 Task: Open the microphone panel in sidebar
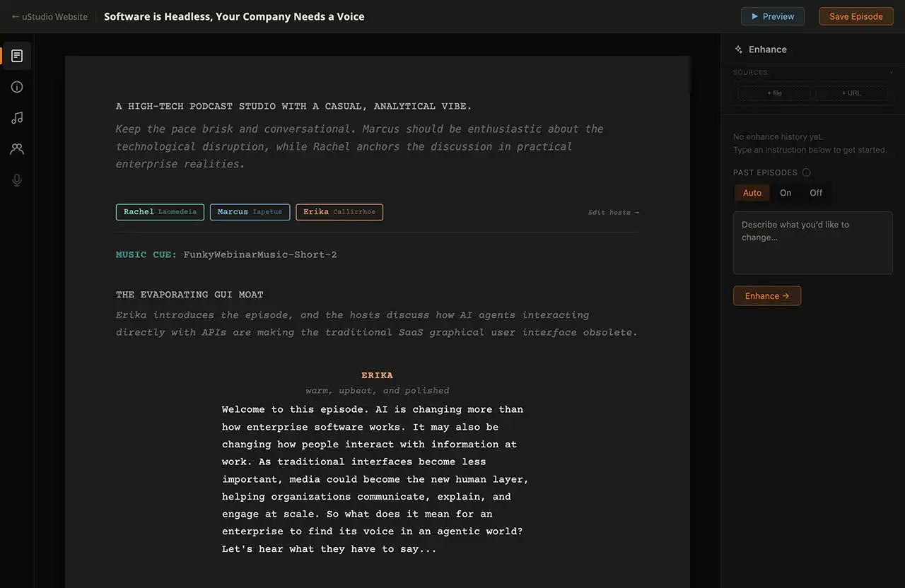tap(17, 180)
